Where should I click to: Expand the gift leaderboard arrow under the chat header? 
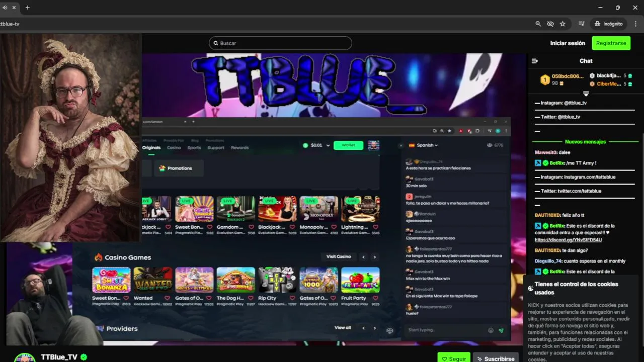pyautogui.click(x=586, y=94)
